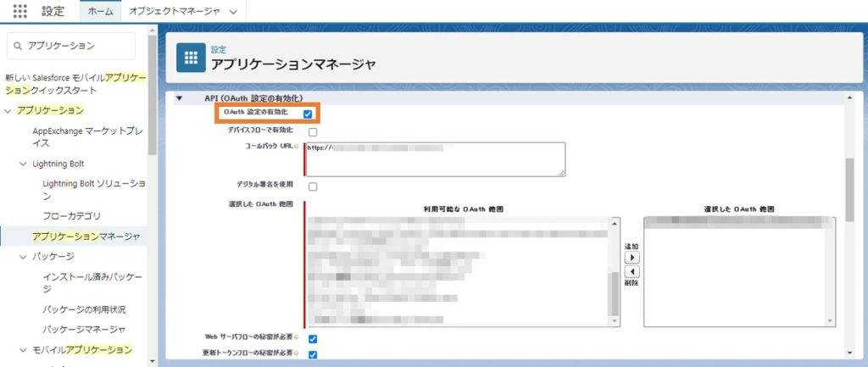Check デジタル署名を使用 checkbox

313,186
